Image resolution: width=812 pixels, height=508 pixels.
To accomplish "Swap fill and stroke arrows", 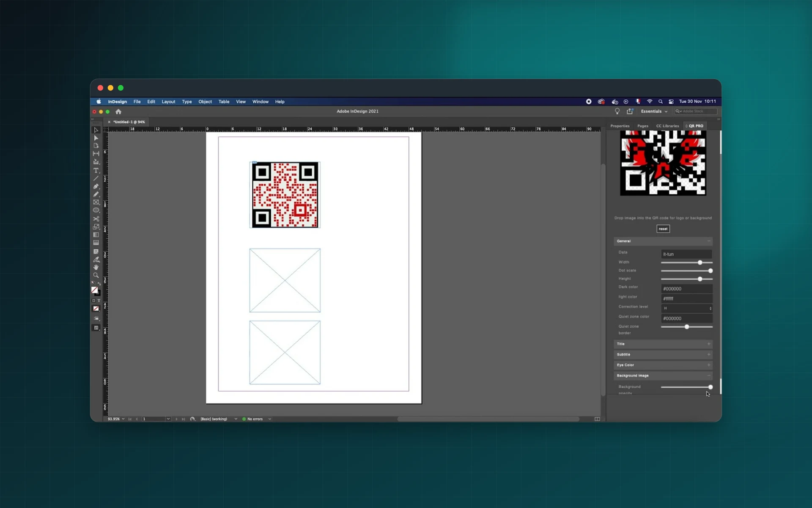I will pos(99,284).
